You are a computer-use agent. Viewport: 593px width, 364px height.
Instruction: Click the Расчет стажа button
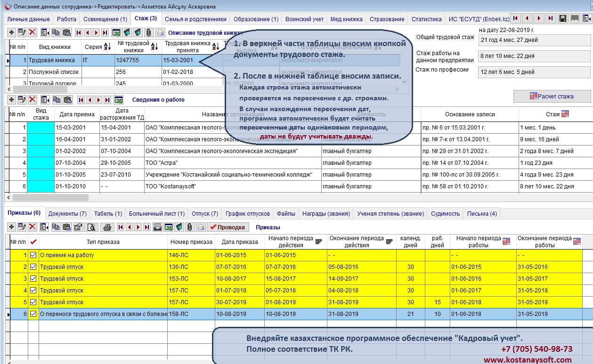click(x=552, y=96)
